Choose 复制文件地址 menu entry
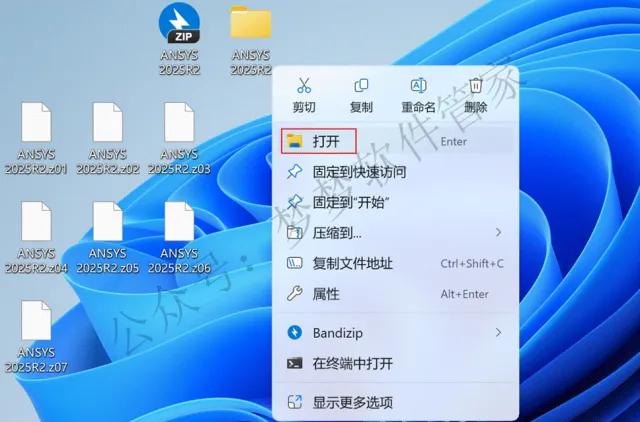Screen dimensions: 640x422 (x=395, y=263)
